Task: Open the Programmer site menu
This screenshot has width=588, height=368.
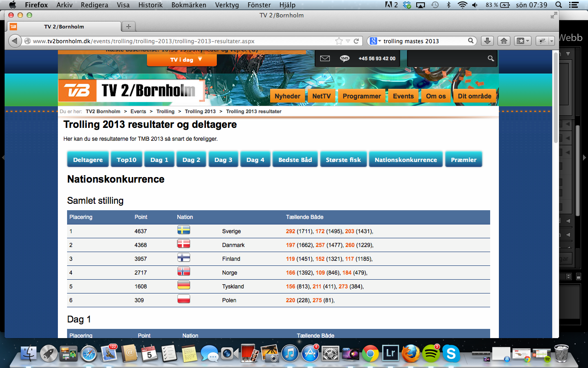Action: click(x=362, y=96)
